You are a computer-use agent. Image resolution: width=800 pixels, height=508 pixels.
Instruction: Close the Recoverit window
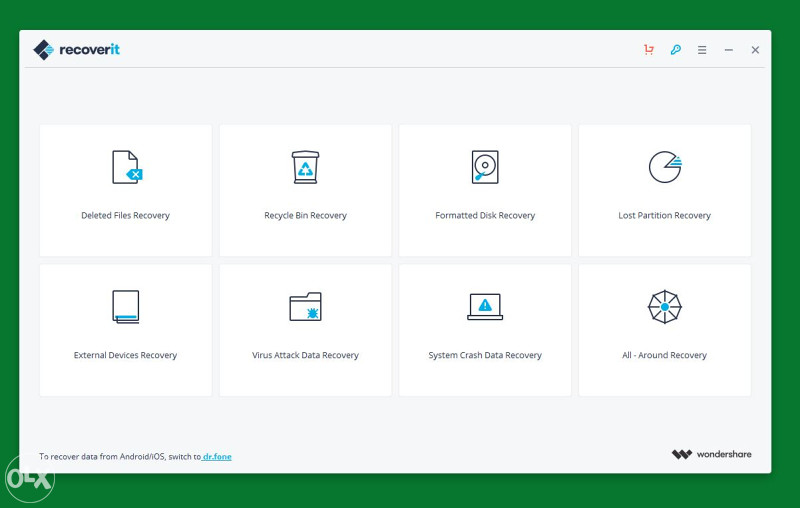click(755, 50)
